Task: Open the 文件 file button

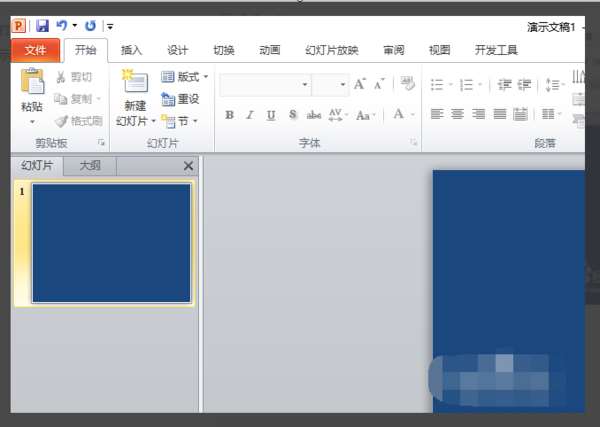Action: tap(35, 50)
